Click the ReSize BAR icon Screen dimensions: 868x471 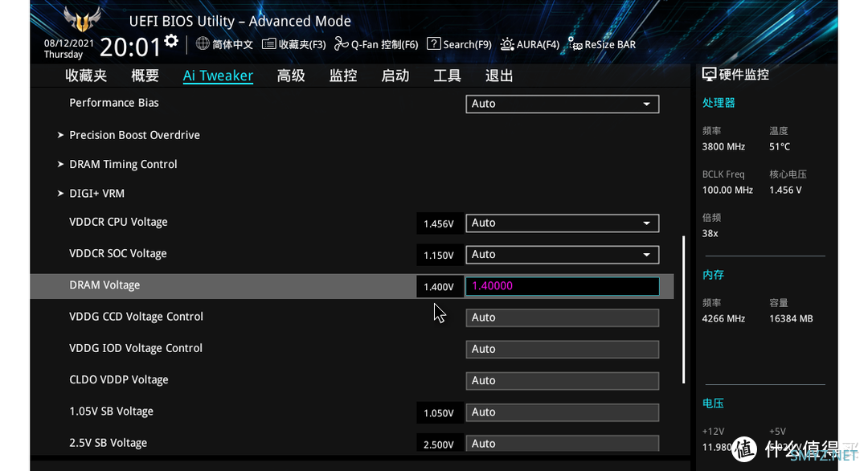575,44
